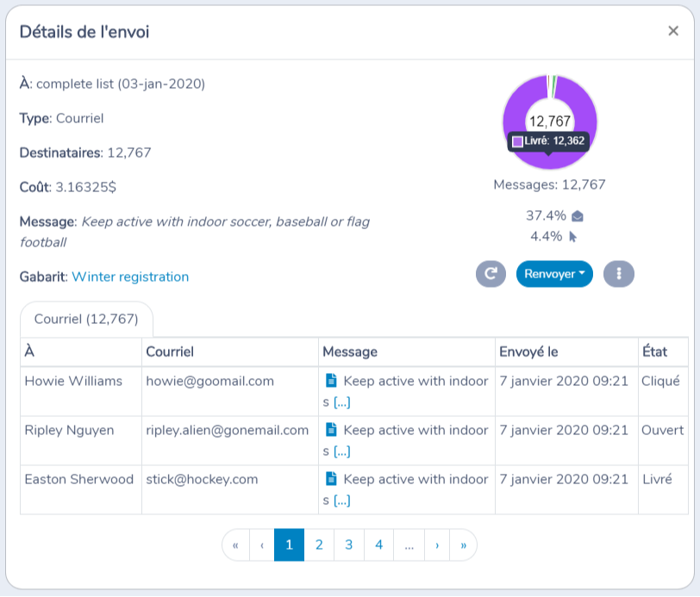Image resolution: width=700 pixels, height=597 pixels.
Task: Click the cursor click-rate icon beside 4.4%
Action: pos(573,237)
